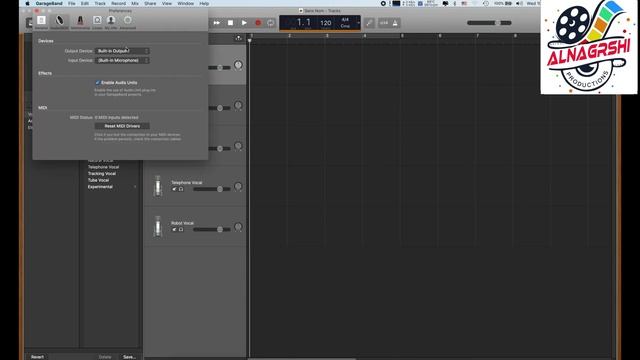Open the Output Device dropdown
Viewport: 640px width, 360px height.
click(x=122, y=51)
